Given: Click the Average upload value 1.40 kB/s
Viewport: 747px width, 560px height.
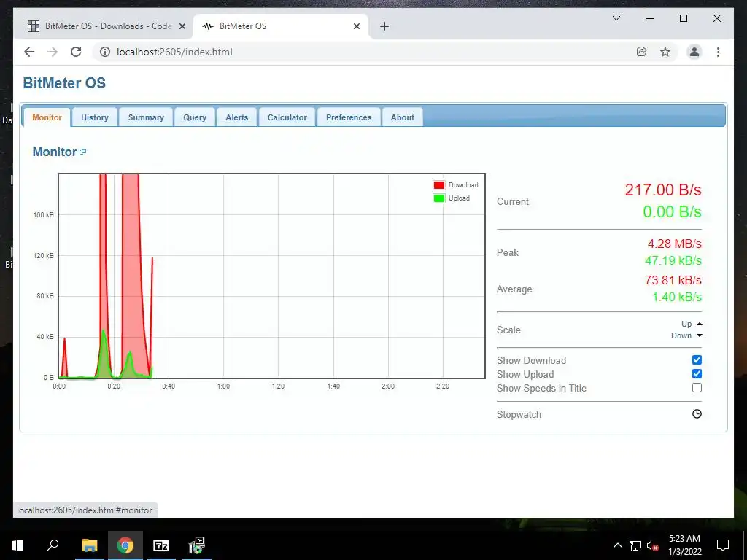Looking at the screenshot, I should [676, 297].
